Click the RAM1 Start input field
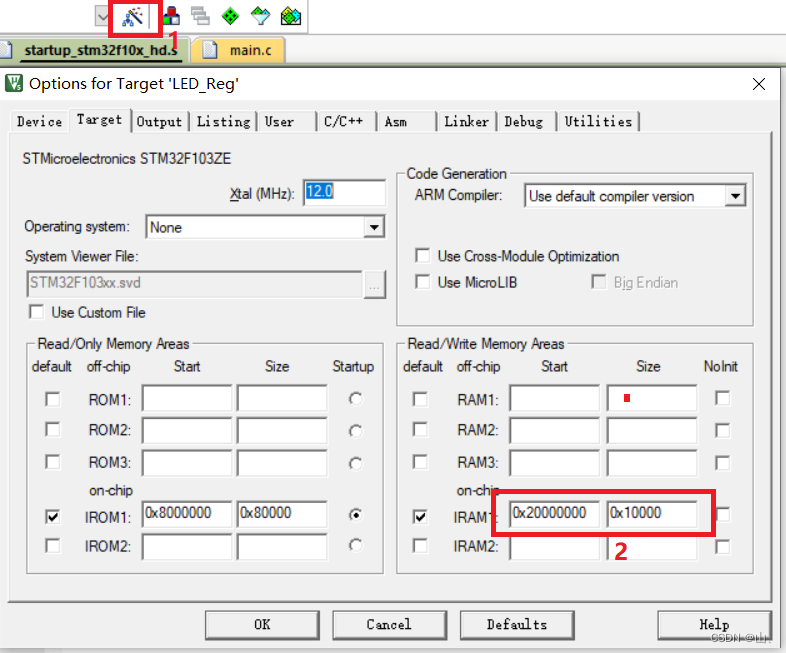 554,398
